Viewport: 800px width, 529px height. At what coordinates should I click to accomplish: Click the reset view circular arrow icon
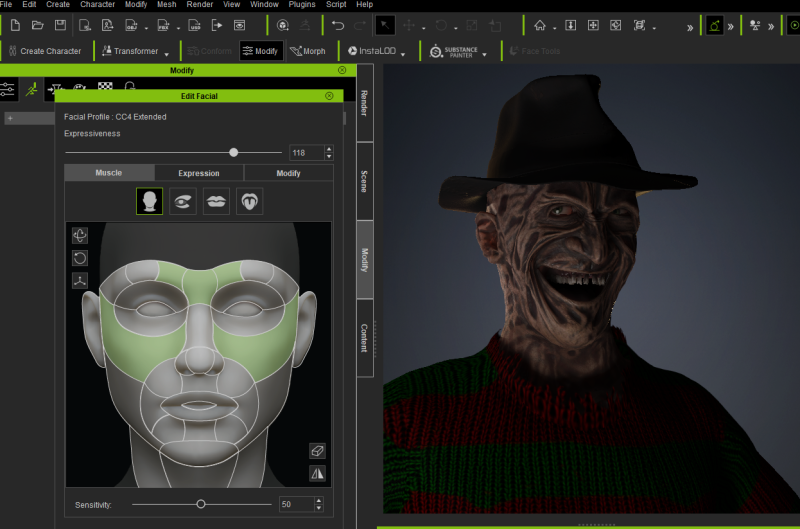click(80, 258)
